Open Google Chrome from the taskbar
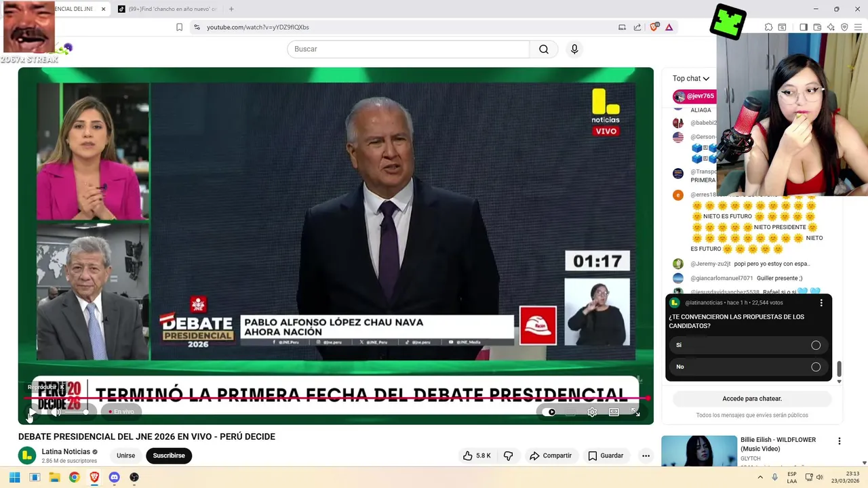This screenshot has height=488, width=868. point(75,477)
